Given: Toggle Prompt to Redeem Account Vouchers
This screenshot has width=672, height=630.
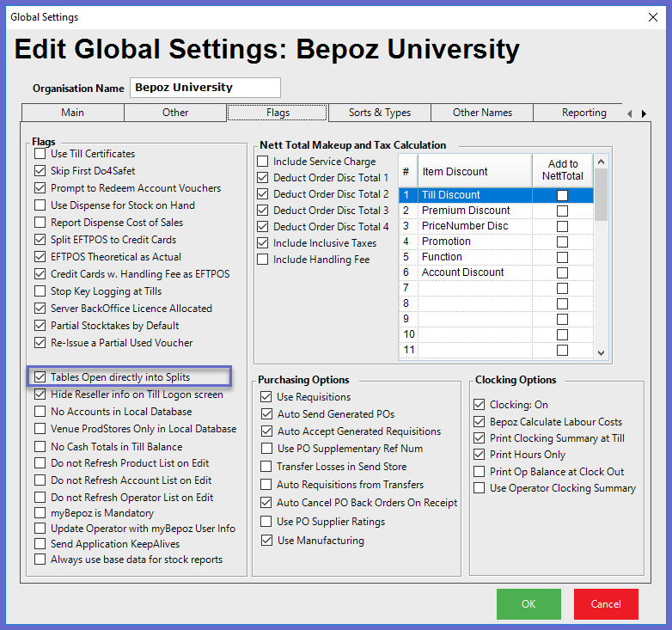Looking at the screenshot, I should 40,187.
